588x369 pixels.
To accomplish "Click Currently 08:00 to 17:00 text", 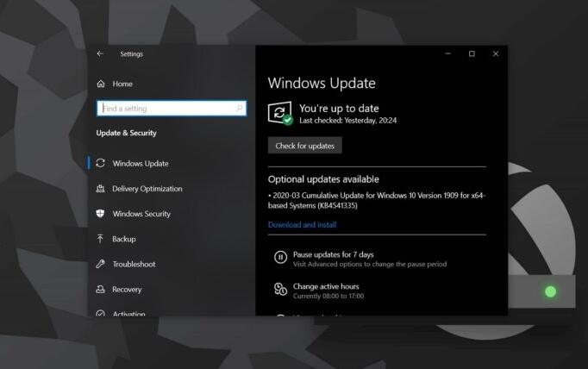I will tap(328, 296).
